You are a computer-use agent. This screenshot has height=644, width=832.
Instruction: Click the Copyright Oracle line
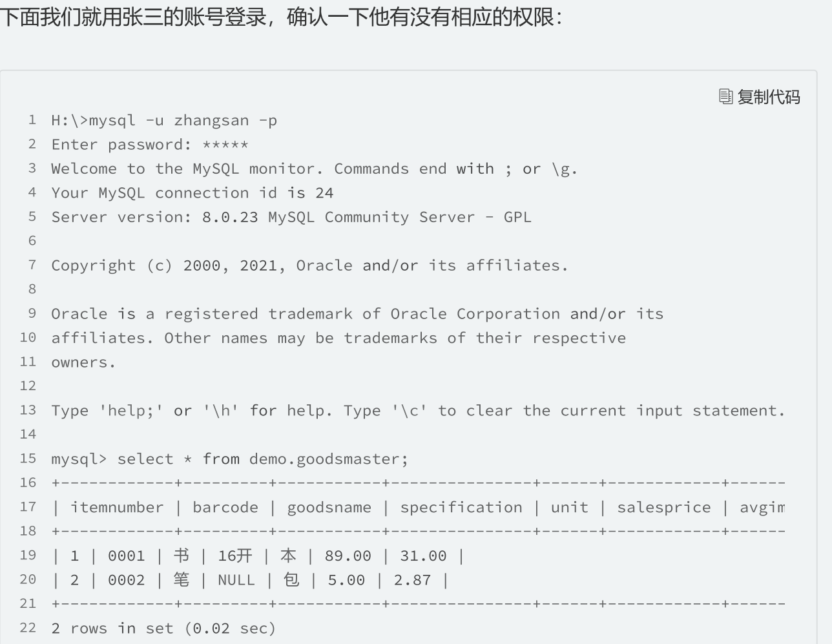click(309, 265)
